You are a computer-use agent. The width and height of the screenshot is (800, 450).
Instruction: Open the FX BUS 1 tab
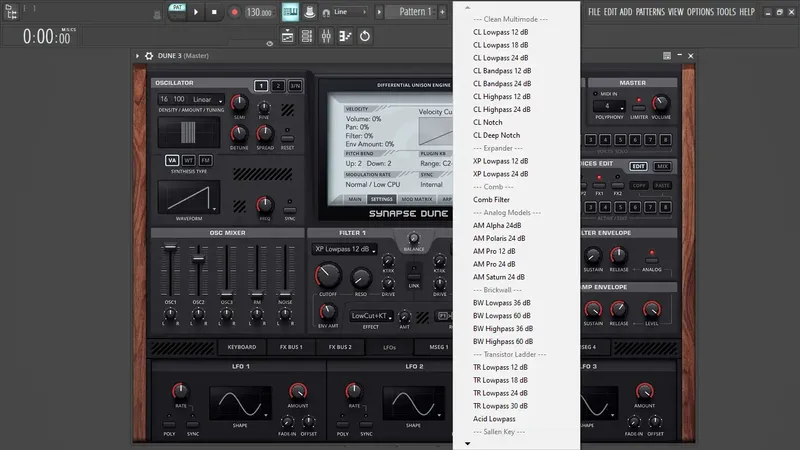tap(291, 347)
